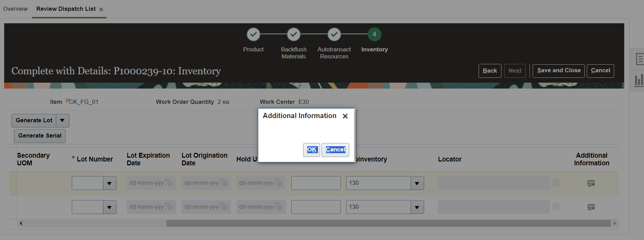The image size is (644, 240).
Task: Open Lot Origination Date calendar in second row
Action: pos(223,207)
